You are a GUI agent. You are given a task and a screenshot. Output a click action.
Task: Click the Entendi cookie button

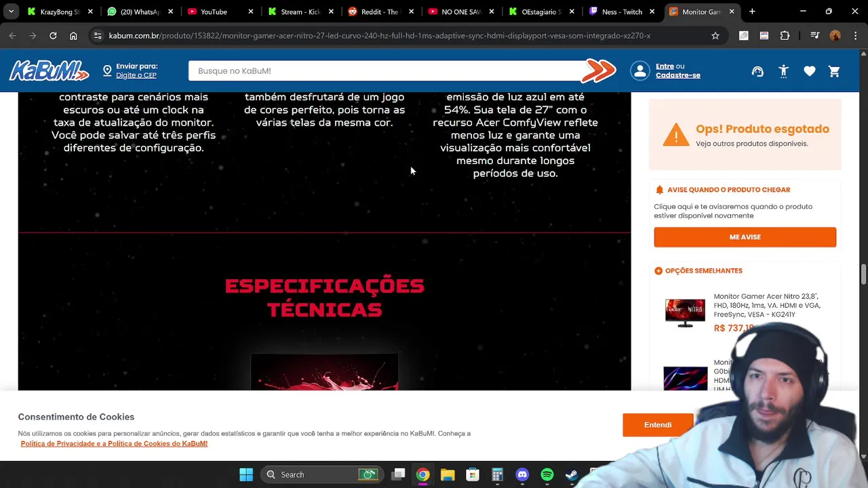[x=658, y=425]
